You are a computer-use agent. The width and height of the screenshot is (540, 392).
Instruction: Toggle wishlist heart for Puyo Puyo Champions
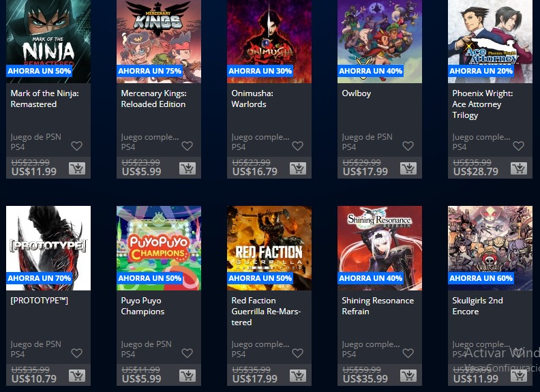(187, 353)
